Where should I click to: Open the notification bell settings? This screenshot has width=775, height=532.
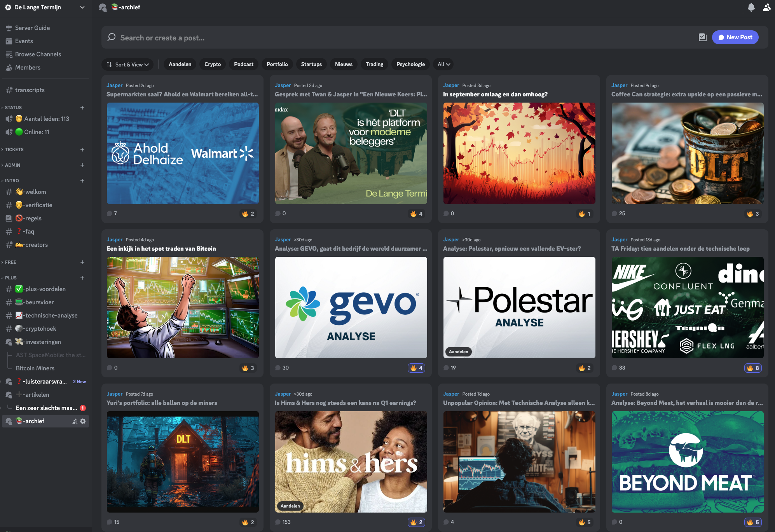click(751, 7)
